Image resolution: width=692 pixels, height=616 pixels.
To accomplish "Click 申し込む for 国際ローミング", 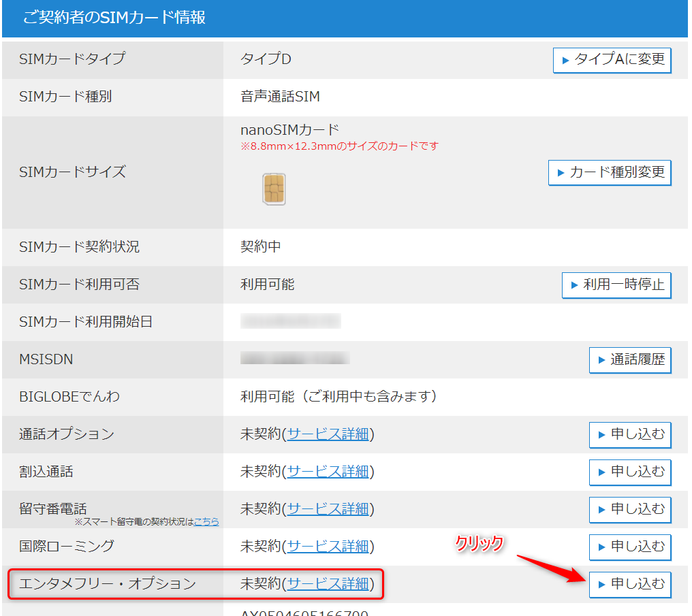I will (x=629, y=547).
